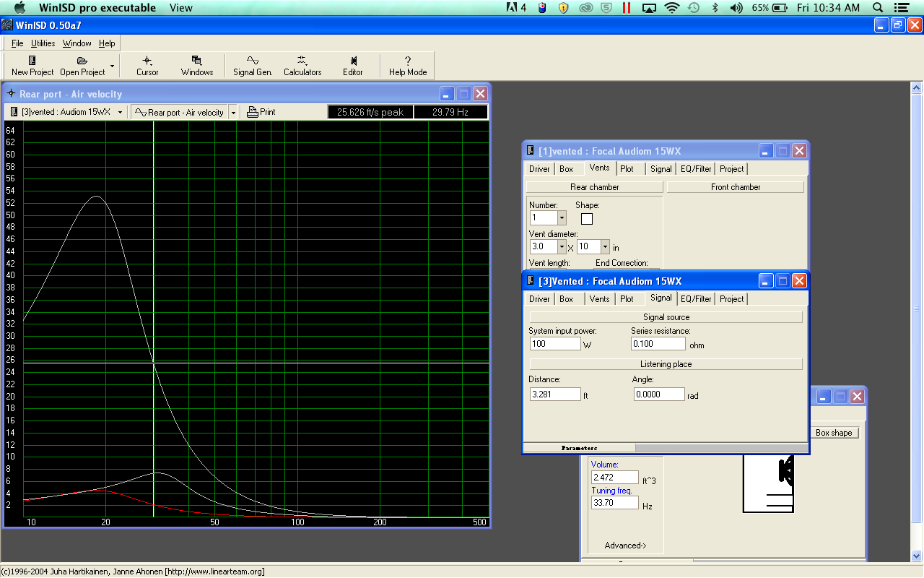Click the air velocity graph cursor at 29.79 Hz

(153, 362)
